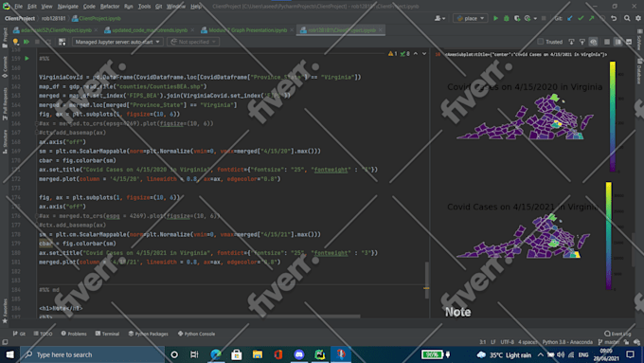Click the Python 3.8 Anaconda interpreter status
This screenshot has width=644, height=363.
tap(567, 342)
